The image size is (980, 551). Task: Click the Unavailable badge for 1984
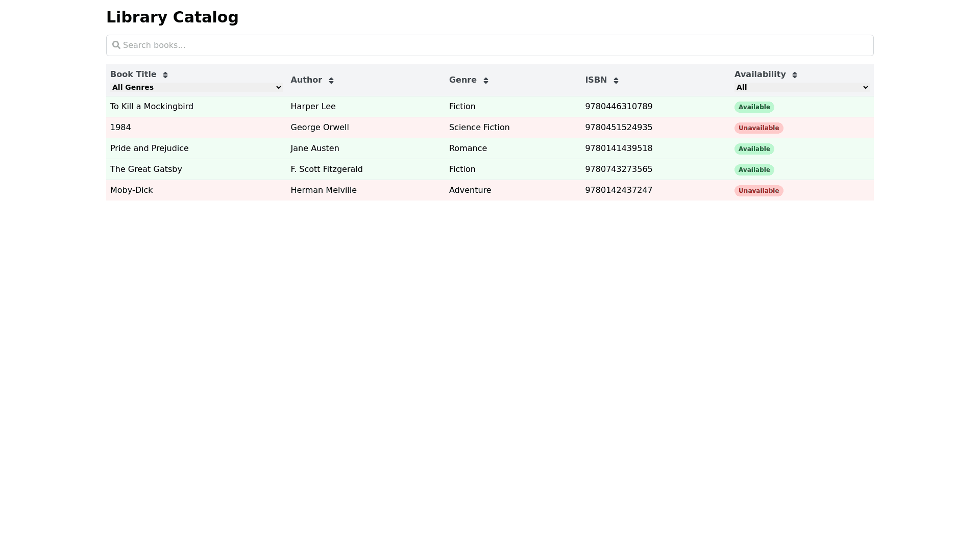click(758, 128)
